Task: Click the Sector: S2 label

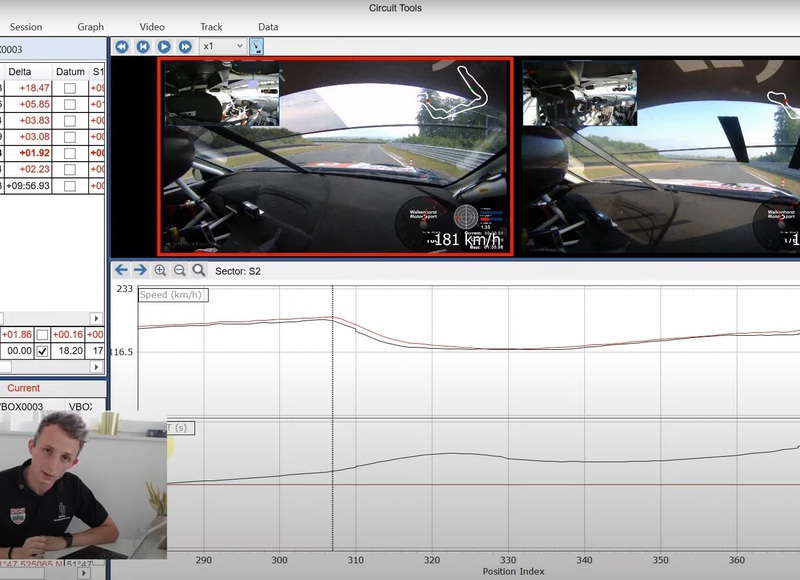Action: [238, 271]
